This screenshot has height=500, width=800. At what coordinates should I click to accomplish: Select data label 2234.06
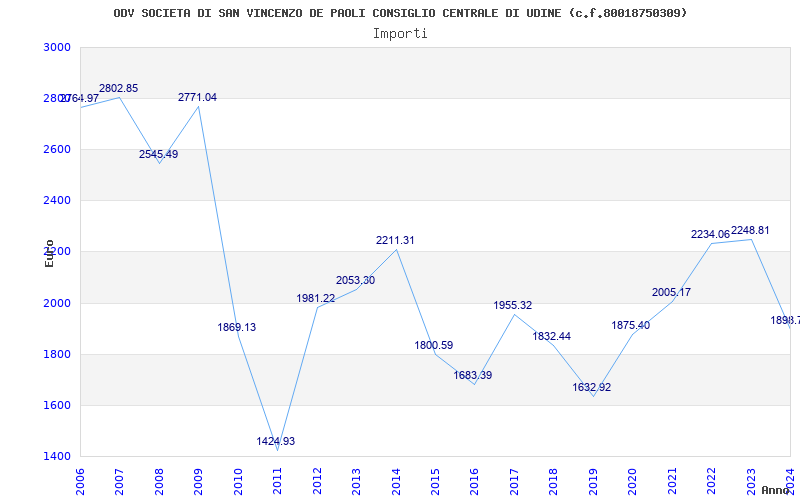click(710, 234)
